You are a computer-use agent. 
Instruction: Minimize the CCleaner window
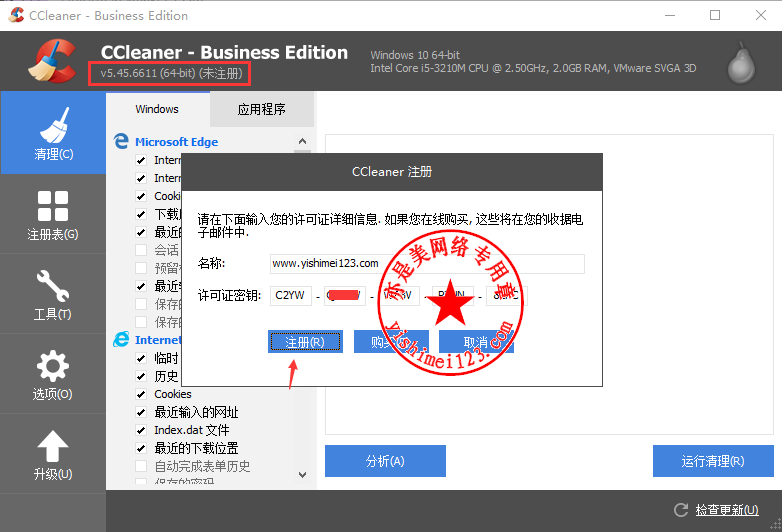click(670, 15)
